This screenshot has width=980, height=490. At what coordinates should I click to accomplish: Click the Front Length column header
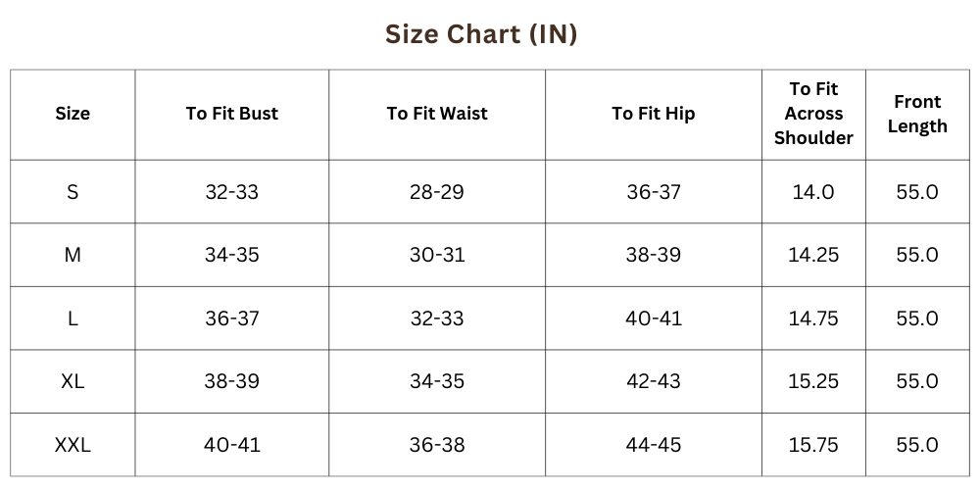point(917,114)
